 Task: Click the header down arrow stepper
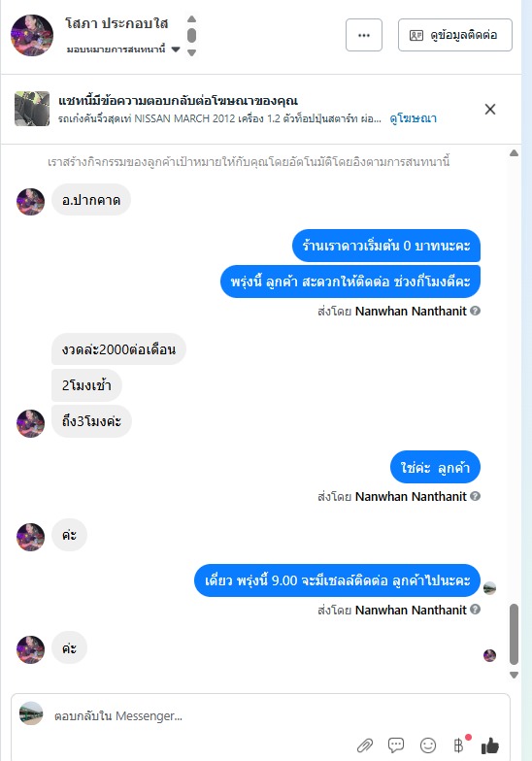point(192,52)
